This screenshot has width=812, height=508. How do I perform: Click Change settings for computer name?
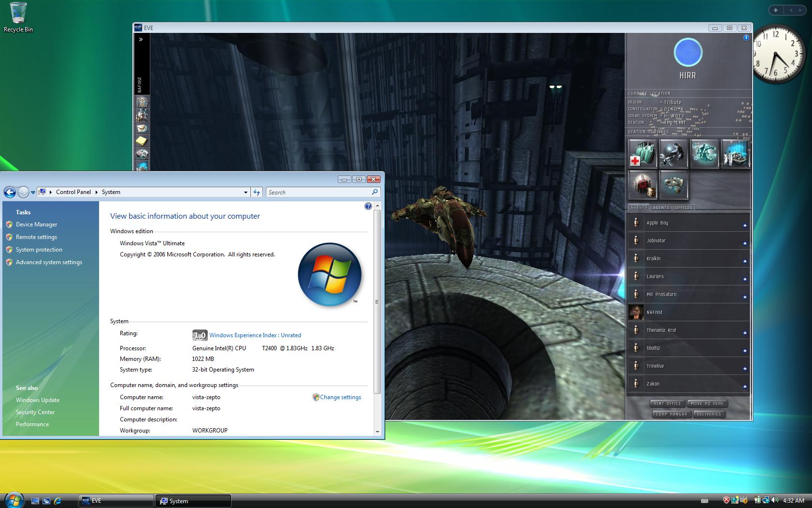pos(340,397)
